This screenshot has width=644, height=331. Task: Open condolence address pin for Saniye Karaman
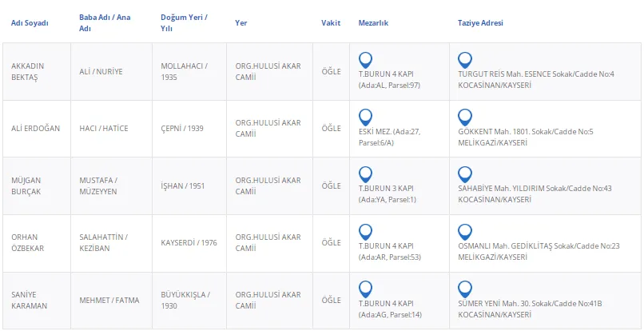(464, 289)
